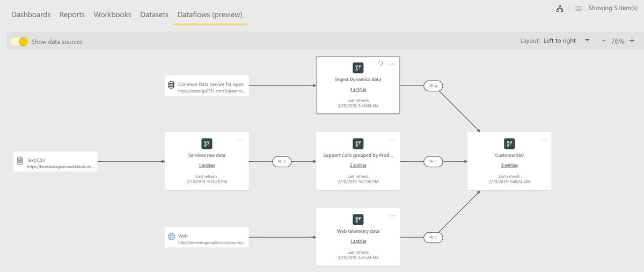Select the Customer360 title

coord(509,155)
